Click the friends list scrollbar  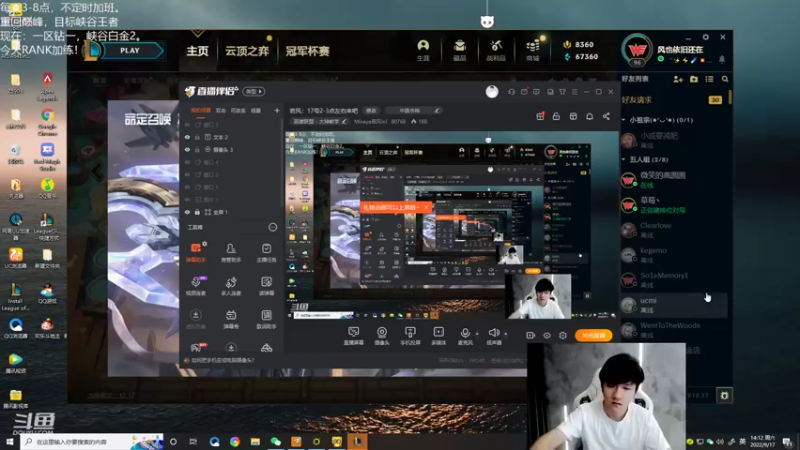[730, 97]
